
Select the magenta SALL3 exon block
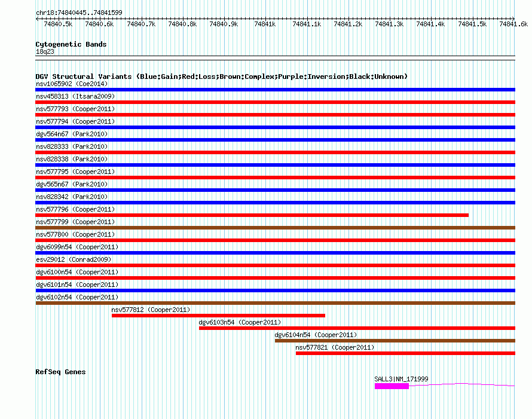click(392, 386)
